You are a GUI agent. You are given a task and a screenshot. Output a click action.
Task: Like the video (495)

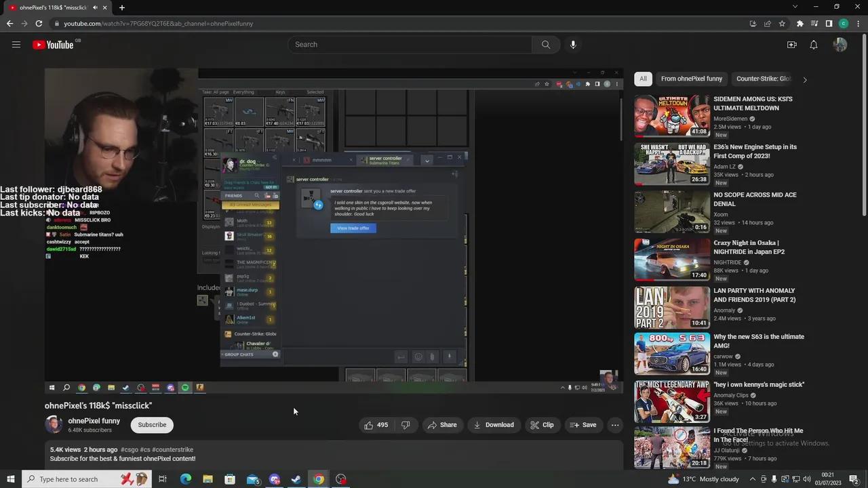[x=376, y=425]
